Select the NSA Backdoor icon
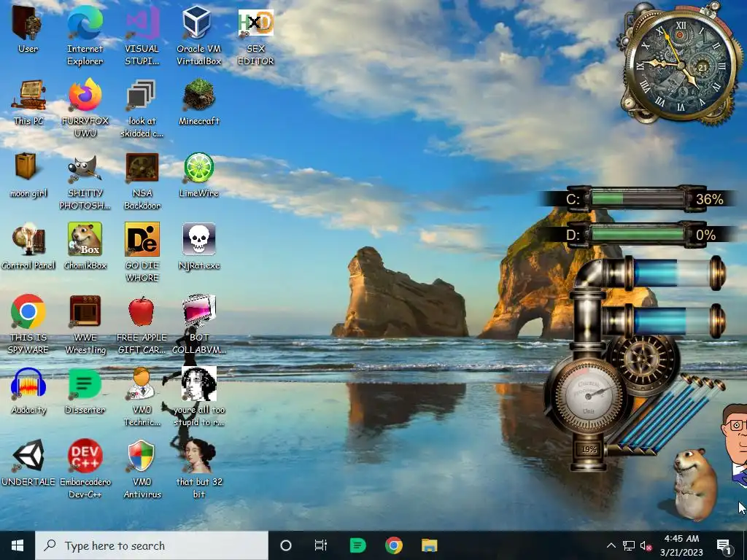 click(x=142, y=181)
